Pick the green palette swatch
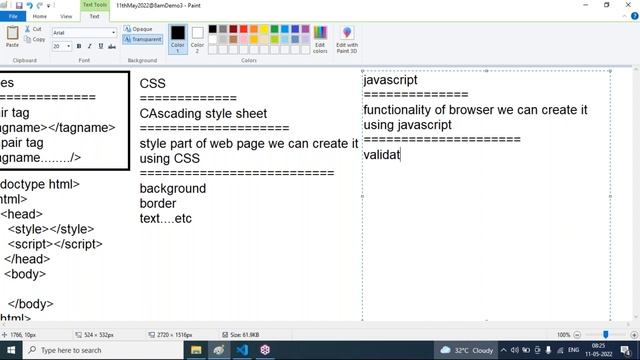 pos(274,29)
